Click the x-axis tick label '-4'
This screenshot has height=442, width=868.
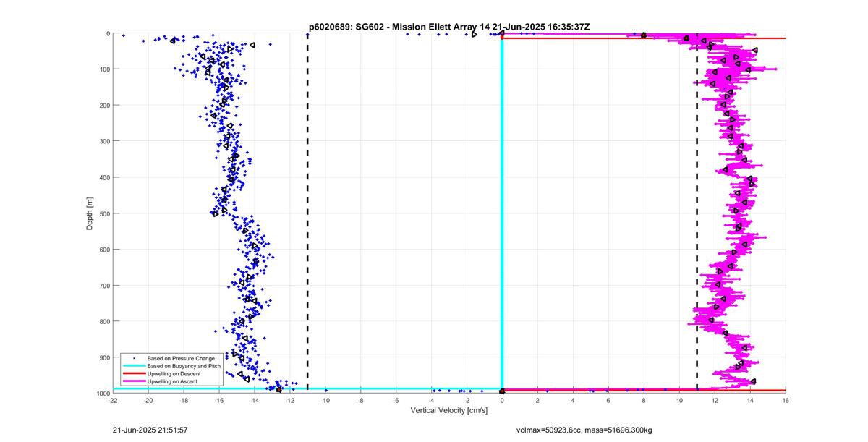(x=432, y=400)
